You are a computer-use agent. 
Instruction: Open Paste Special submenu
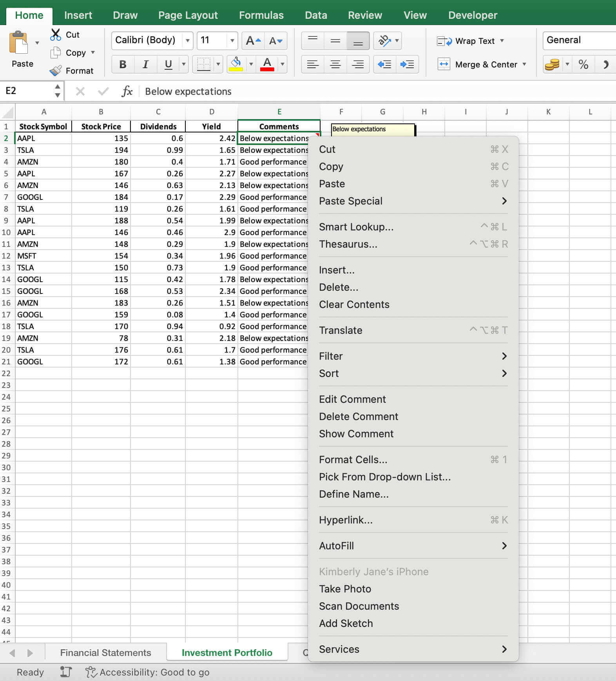413,201
